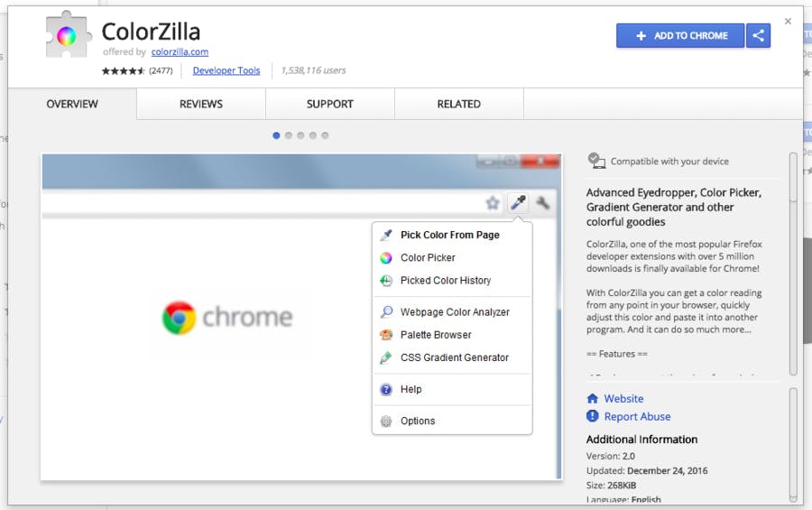The image size is (812, 510).
Task: Click Updated: December 24, 2016 text
Action: pyautogui.click(x=647, y=470)
